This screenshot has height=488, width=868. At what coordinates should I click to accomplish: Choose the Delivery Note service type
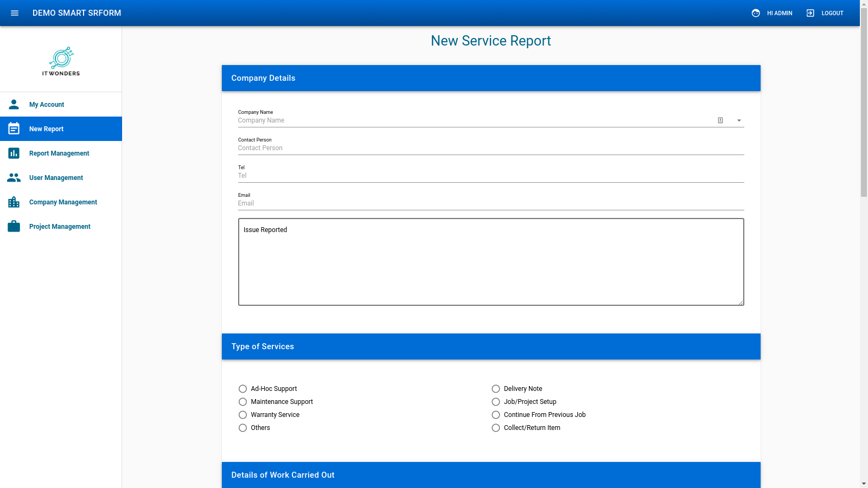[x=495, y=389]
